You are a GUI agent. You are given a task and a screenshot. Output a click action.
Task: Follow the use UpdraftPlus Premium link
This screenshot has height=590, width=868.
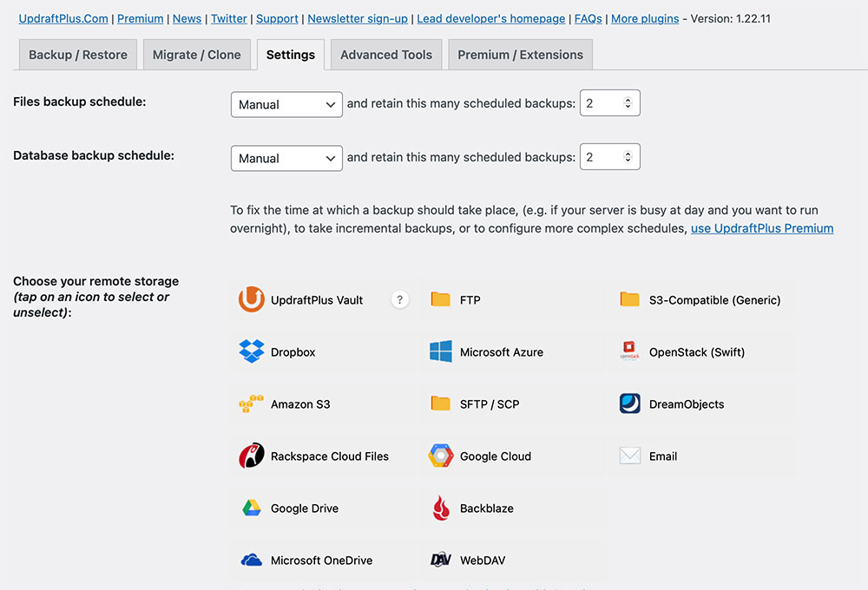click(x=762, y=228)
